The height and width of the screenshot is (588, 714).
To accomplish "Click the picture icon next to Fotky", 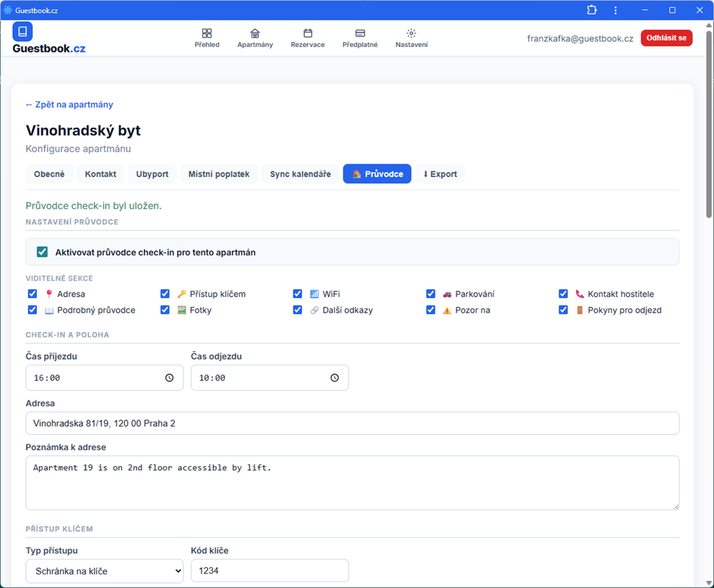I will [x=181, y=310].
